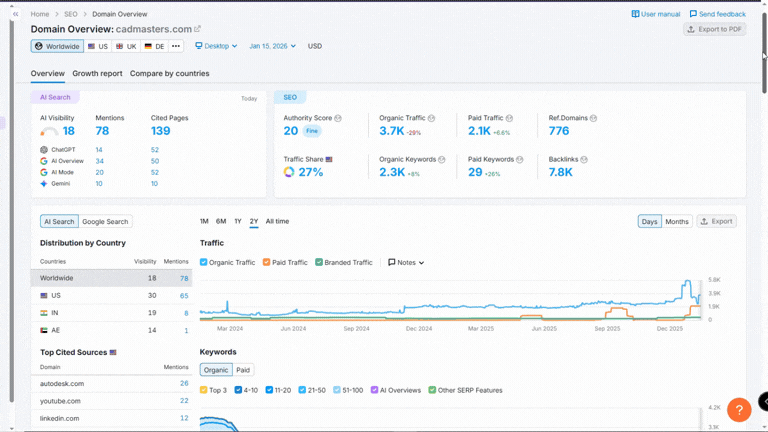The width and height of the screenshot is (768, 432).
Task: Click the orange help question mark button
Action: pos(739,410)
